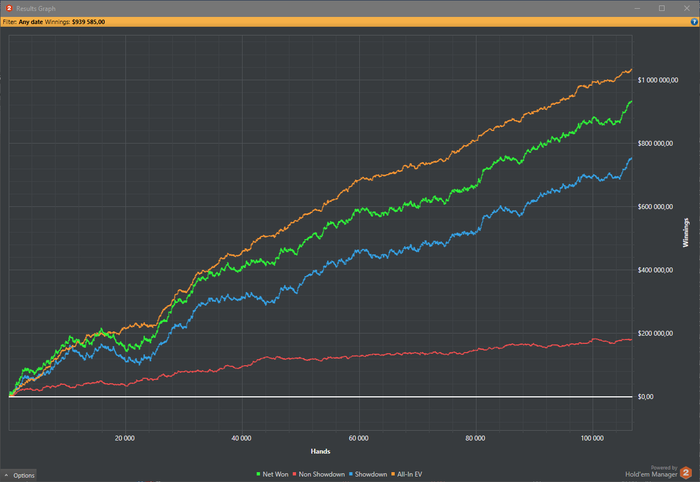Click the vertical Winnings axis title
Screen dimensions: 700x482
[686, 233]
